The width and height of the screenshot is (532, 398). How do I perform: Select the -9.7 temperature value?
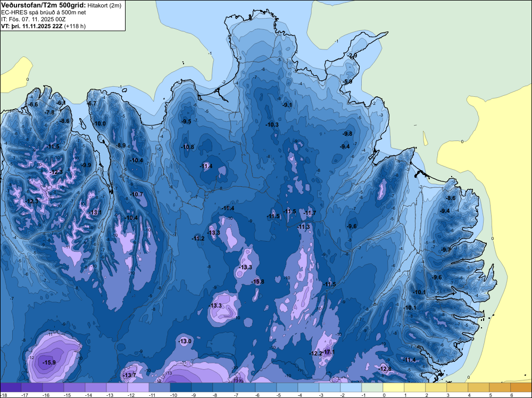[x=446, y=250]
